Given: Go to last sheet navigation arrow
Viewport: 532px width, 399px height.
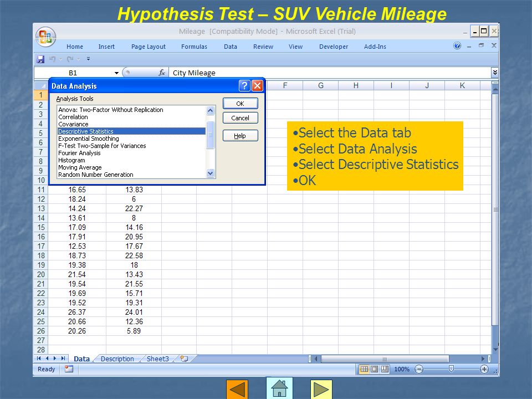Looking at the screenshot, I should coord(63,359).
